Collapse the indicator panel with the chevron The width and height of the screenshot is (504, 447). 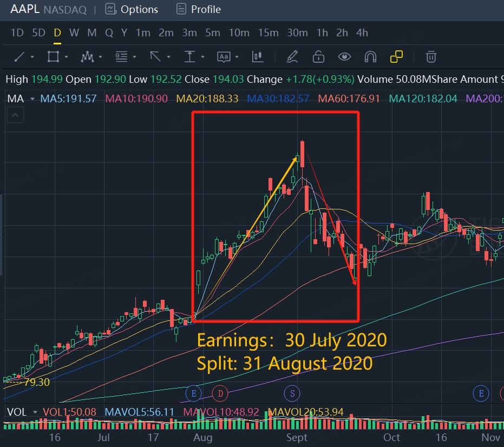point(15,115)
